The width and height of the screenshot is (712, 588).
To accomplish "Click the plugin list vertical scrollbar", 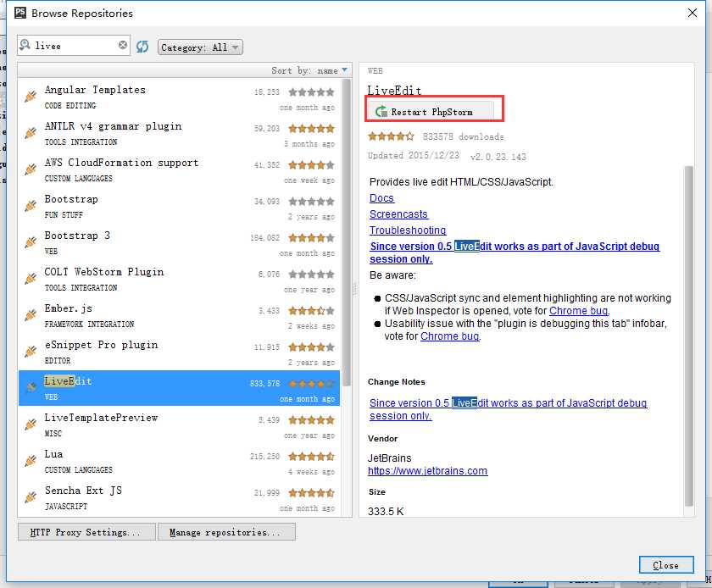I will click(347, 232).
